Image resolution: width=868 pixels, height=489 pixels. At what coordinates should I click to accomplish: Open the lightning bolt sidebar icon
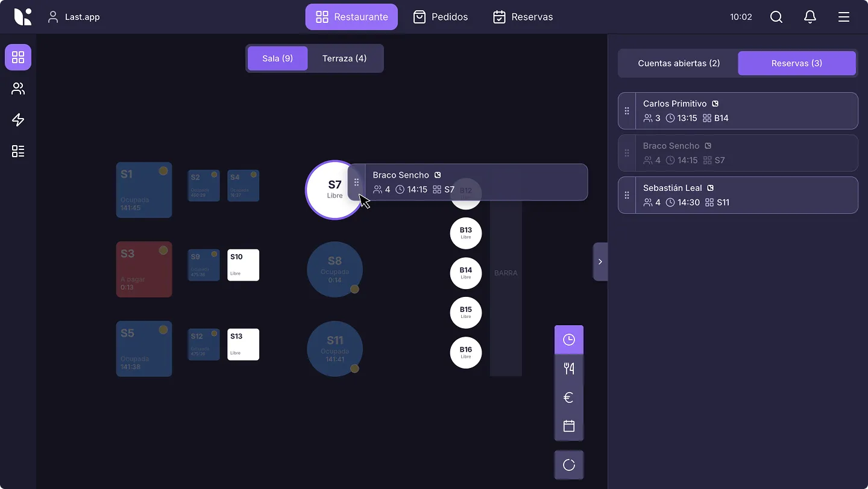pos(18,120)
